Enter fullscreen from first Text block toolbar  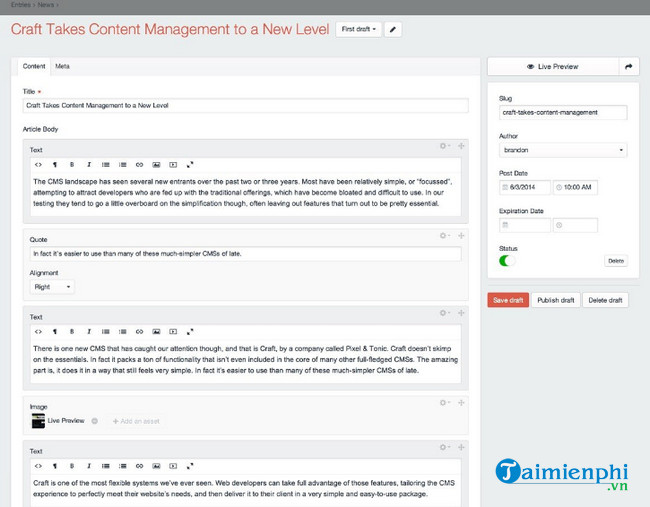[190, 164]
